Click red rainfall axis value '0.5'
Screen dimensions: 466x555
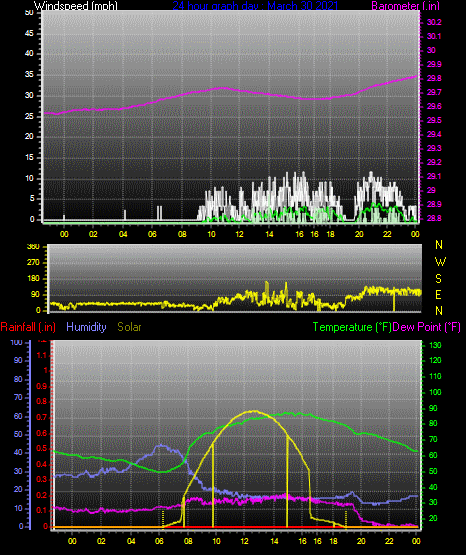(42, 448)
